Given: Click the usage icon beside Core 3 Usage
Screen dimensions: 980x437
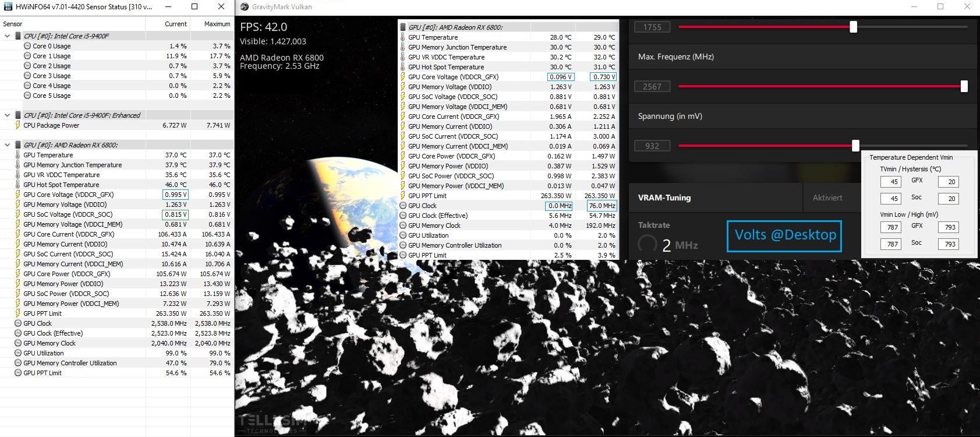Looking at the screenshot, I should click(x=27, y=76).
